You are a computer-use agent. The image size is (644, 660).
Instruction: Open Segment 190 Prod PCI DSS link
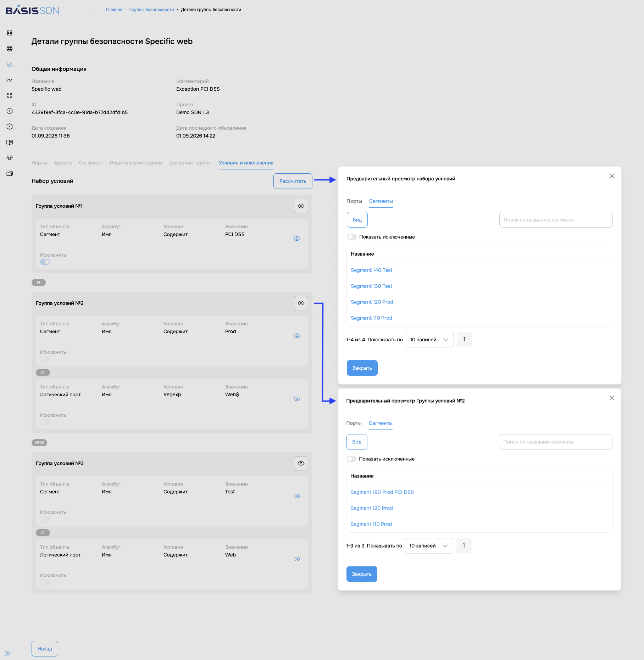pyautogui.click(x=382, y=492)
